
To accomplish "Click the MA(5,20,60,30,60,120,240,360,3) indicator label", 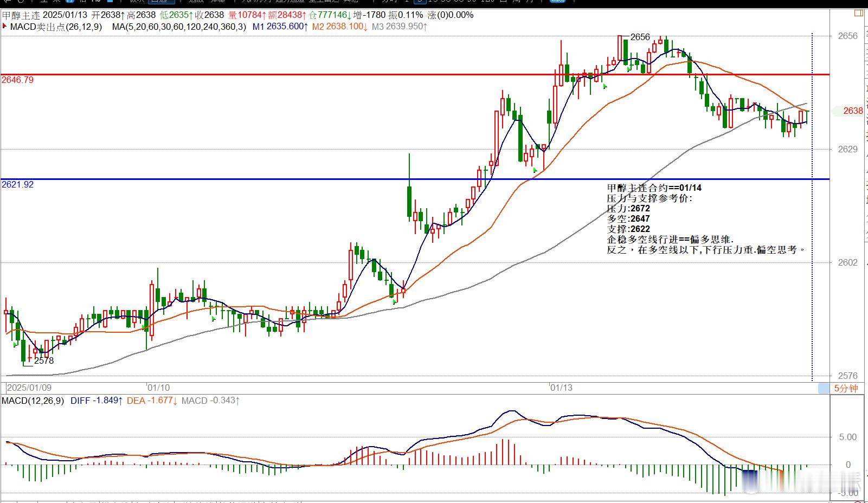I will [x=179, y=26].
